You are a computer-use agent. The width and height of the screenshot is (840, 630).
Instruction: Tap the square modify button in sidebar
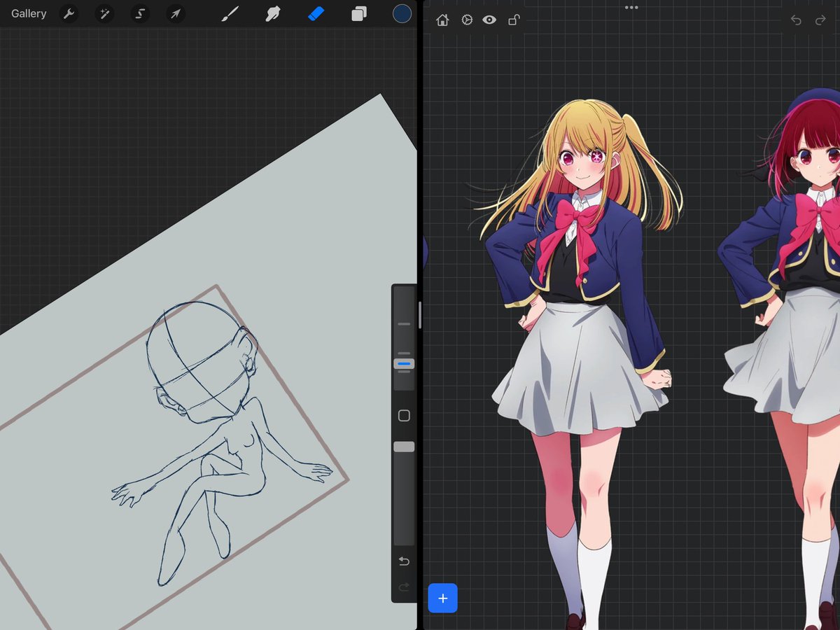point(404,416)
